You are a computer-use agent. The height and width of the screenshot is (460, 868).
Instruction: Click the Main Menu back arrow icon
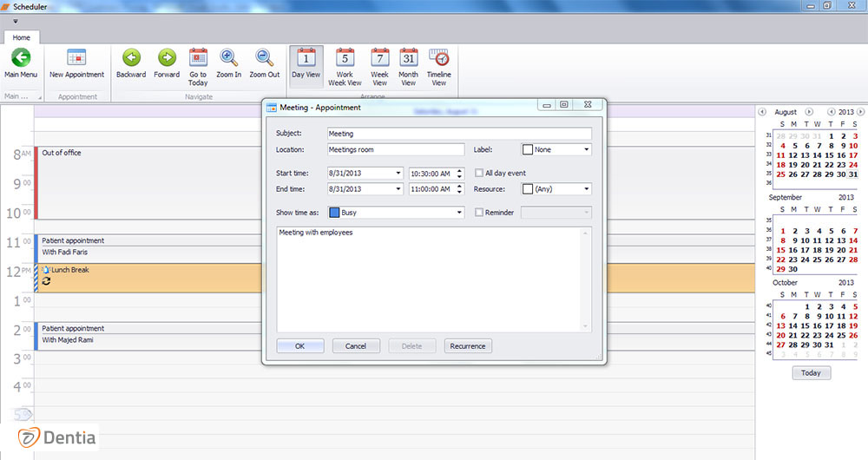(x=21, y=59)
